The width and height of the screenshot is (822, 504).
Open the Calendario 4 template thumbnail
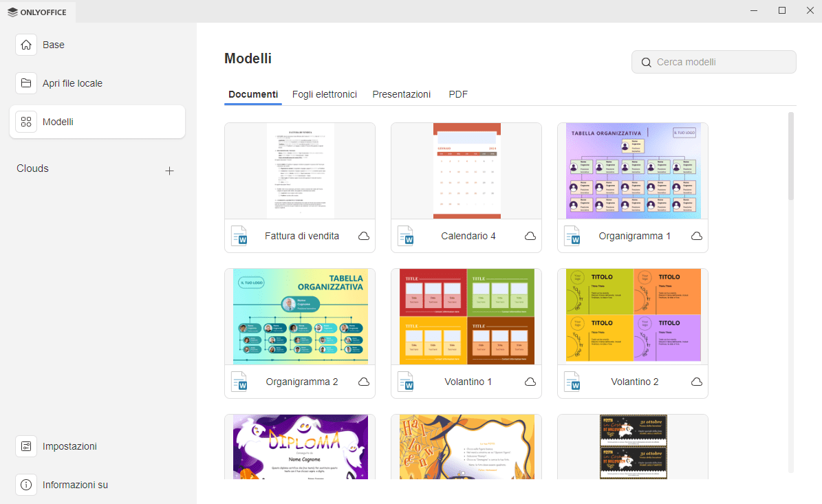coord(466,171)
